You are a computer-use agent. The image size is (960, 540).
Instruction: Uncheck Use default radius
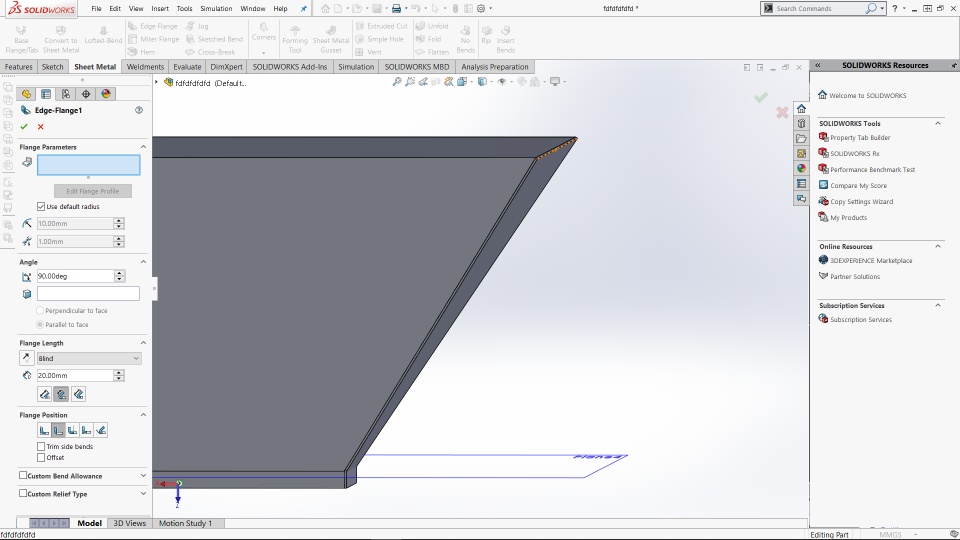41,207
